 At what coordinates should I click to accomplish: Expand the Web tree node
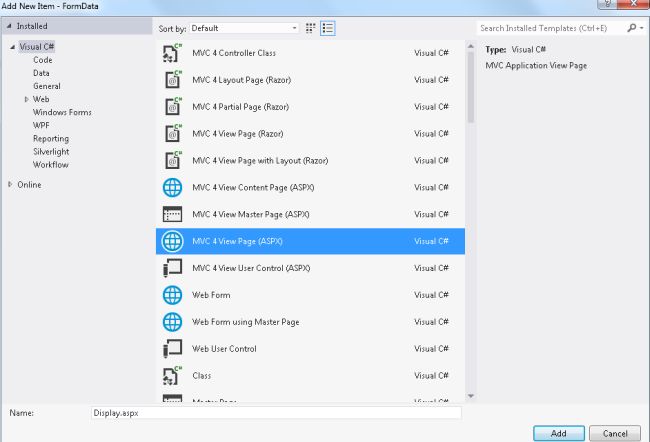[x=27, y=99]
